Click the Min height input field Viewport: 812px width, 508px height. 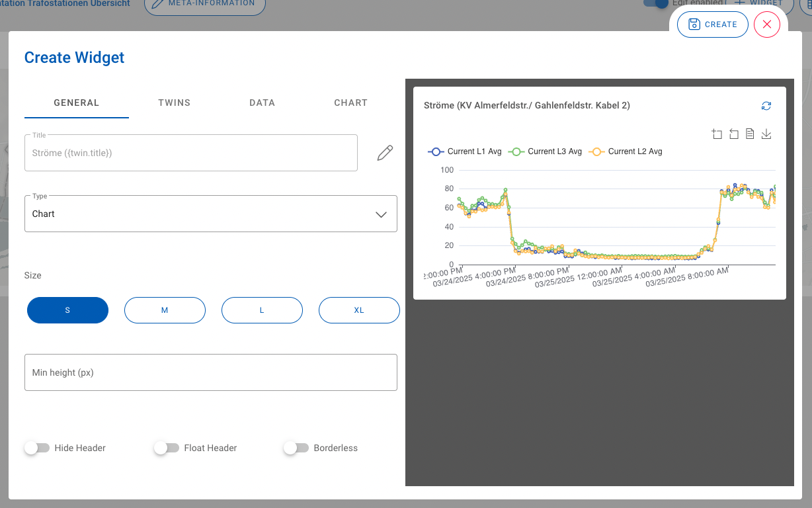pyautogui.click(x=211, y=372)
